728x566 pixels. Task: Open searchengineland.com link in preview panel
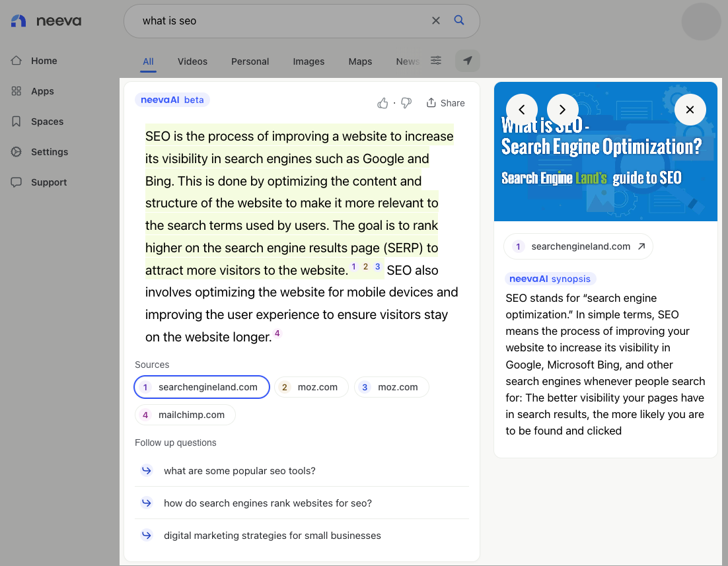pyautogui.click(x=579, y=246)
